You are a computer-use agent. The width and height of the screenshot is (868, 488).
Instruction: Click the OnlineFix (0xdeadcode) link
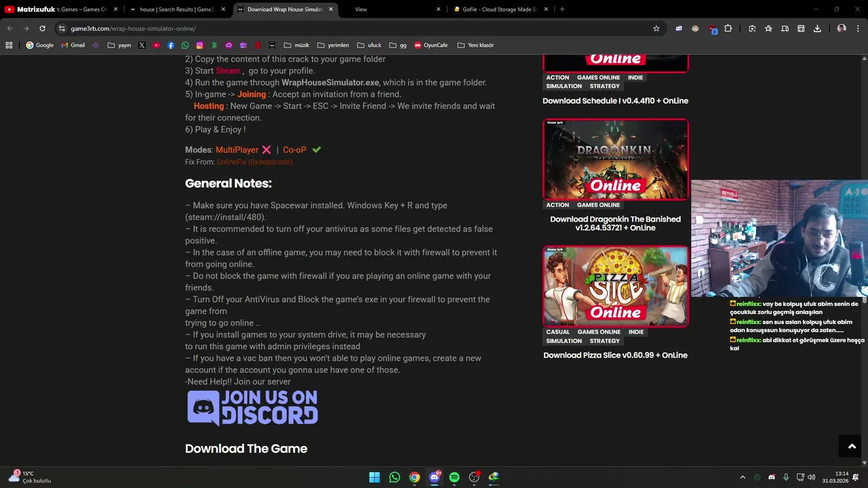coord(254,162)
